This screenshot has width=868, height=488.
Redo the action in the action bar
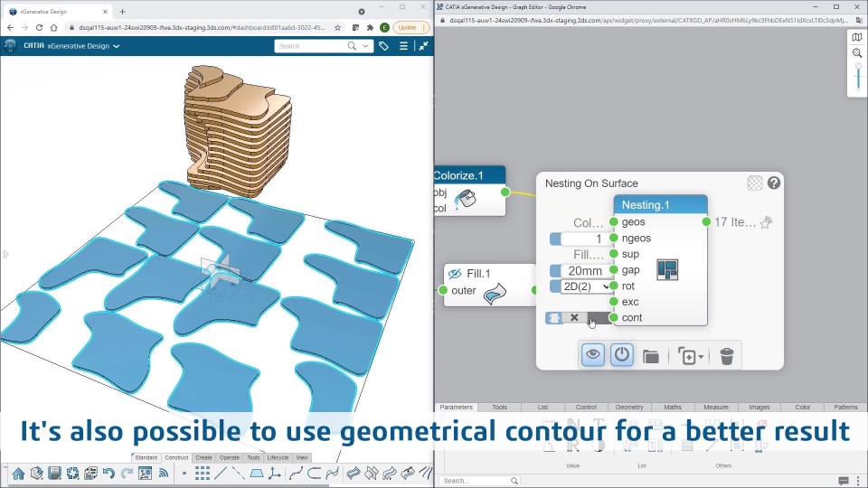click(x=127, y=473)
